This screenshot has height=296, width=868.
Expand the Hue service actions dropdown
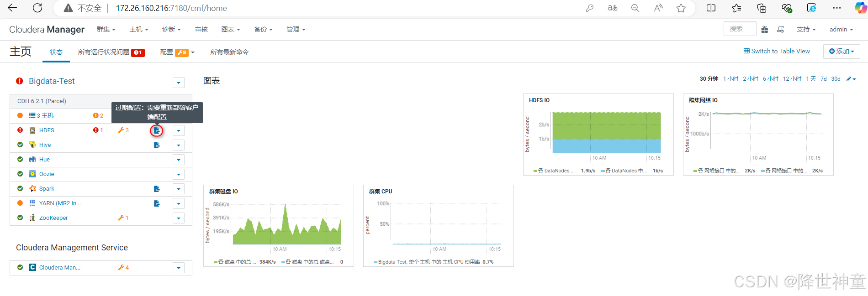(x=179, y=160)
